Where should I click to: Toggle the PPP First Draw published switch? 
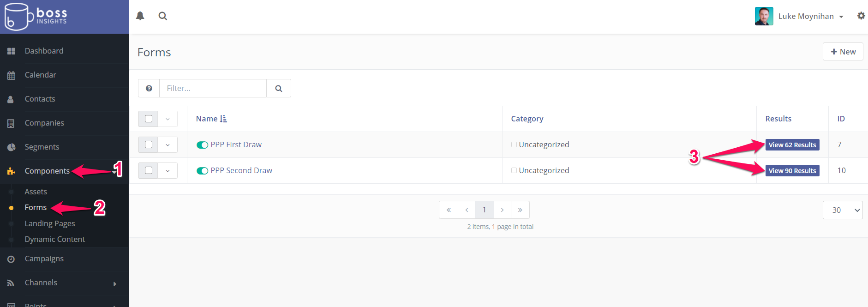[x=202, y=145]
